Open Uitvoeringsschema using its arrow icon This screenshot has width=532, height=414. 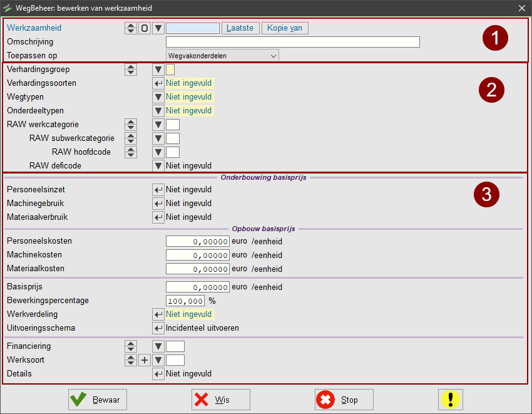click(x=158, y=328)
